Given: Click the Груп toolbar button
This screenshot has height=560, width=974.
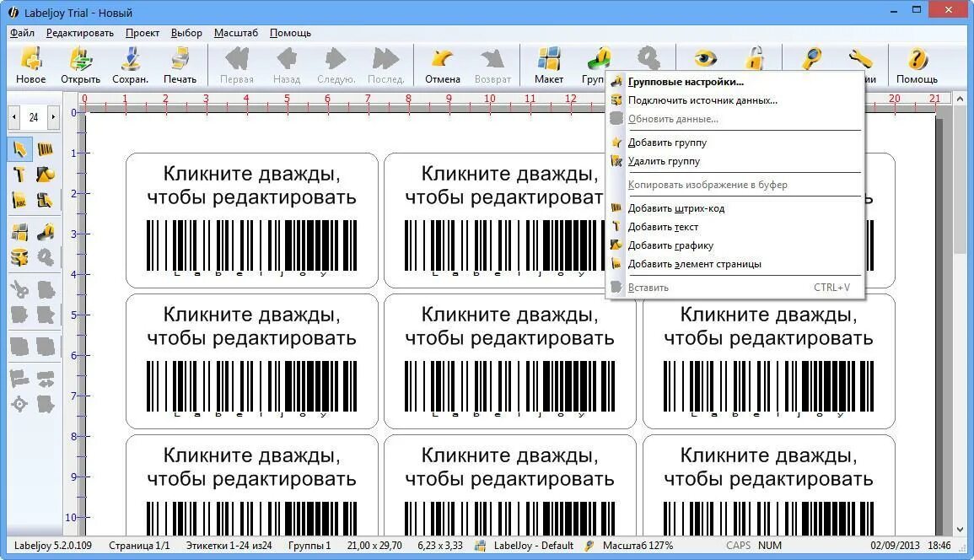Looking at the screenshot, I should click(595, 65).
